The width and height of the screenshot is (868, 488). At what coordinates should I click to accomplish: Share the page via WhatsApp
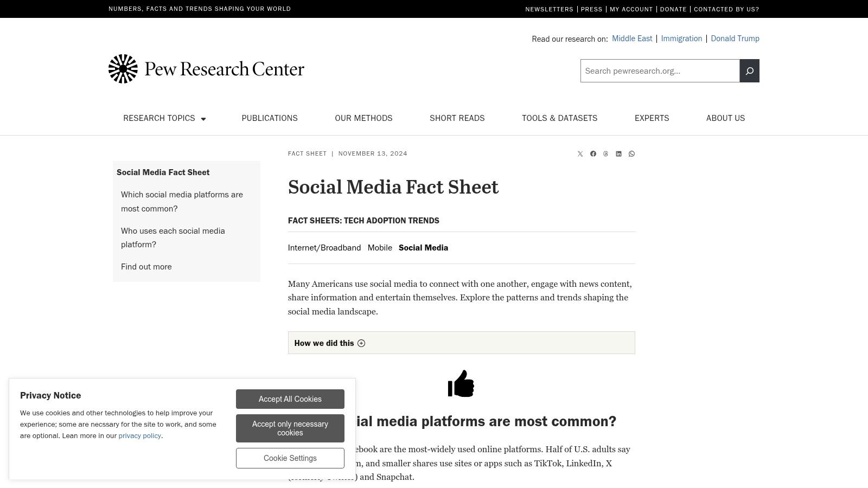pos(631,153)
